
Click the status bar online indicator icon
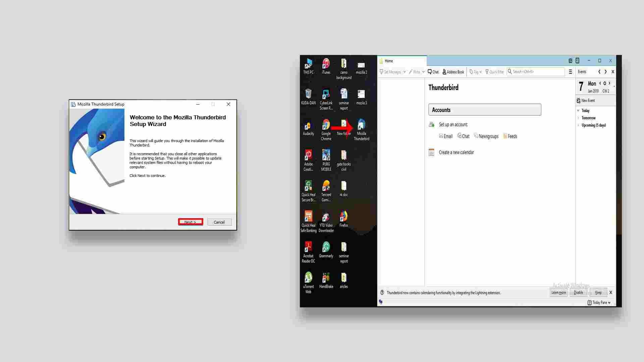[381, 302]
